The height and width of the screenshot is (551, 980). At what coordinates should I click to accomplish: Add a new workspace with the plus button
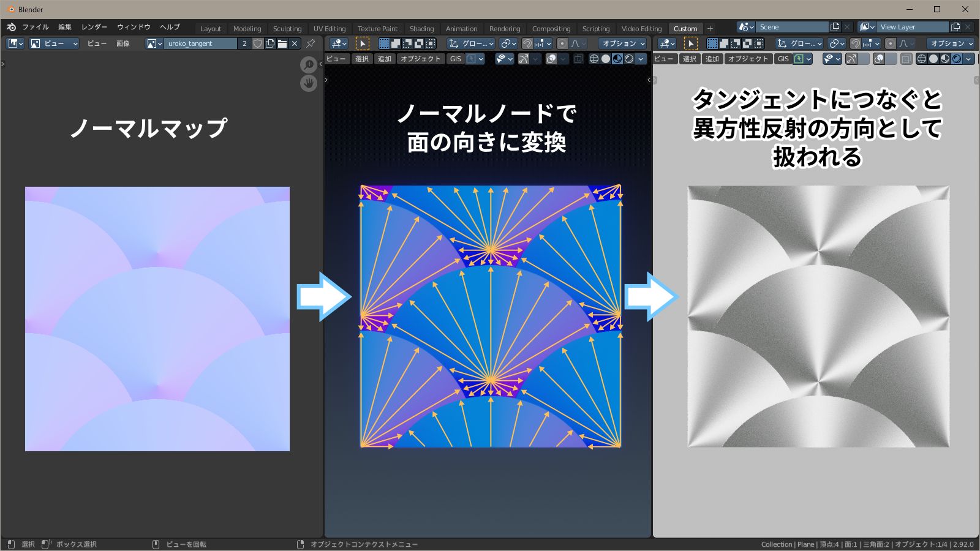pyautogui.click(x=709, y=28)
